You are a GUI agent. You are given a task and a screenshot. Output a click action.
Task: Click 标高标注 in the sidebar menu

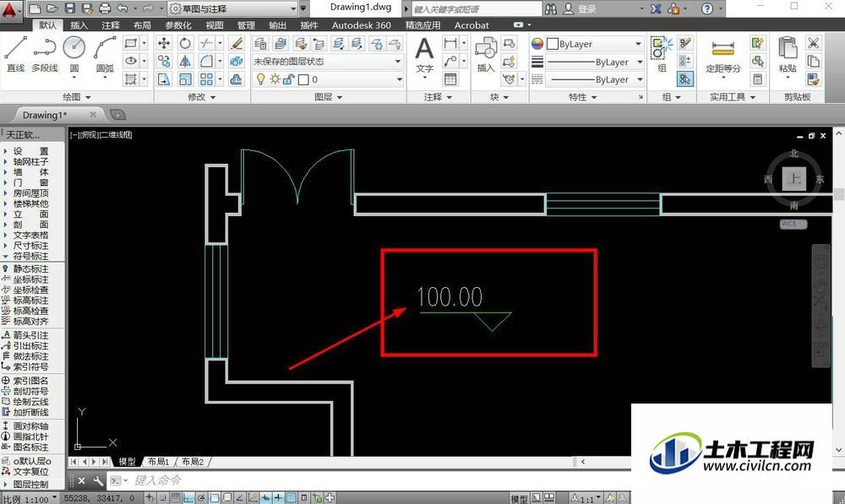[x=30, y=300]
